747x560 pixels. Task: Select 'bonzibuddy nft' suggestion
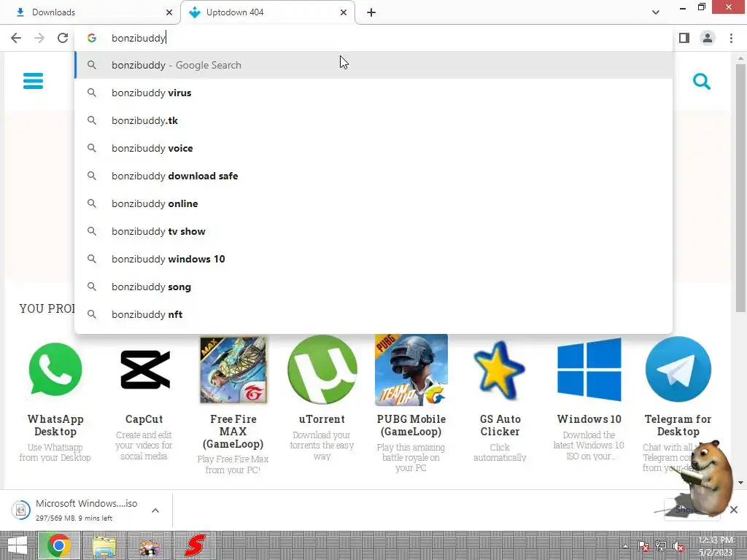click(x=373, y=314)
